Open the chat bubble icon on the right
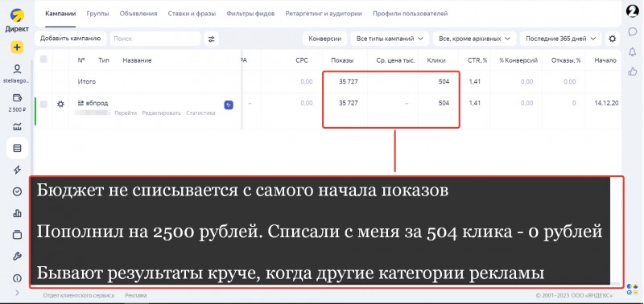The width and height of the screenshot is (644, 304). point(633,31)
